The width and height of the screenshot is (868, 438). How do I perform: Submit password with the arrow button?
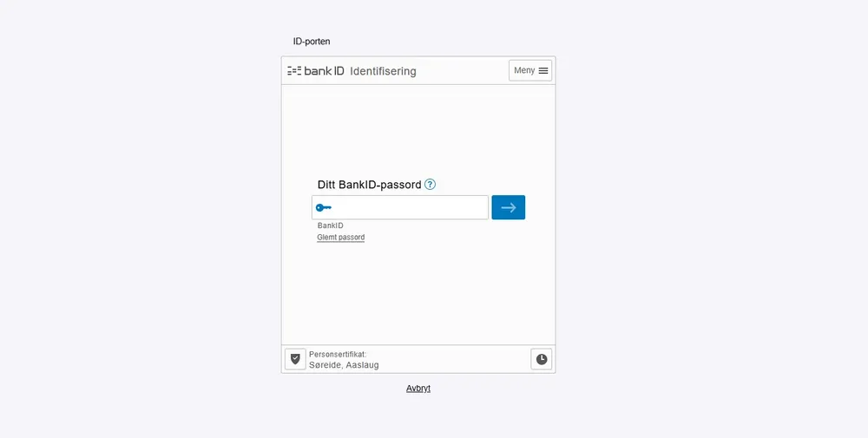(x=508, y=207)
